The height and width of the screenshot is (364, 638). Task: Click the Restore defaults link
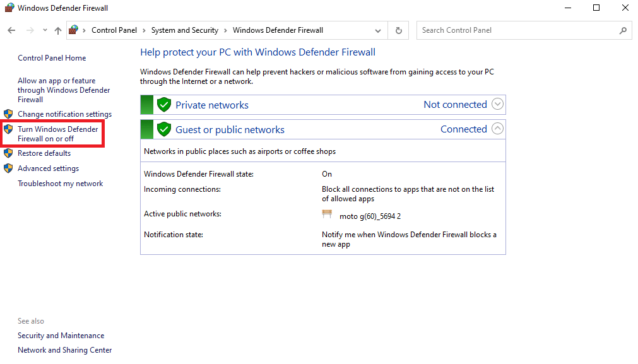click(44, 153)
